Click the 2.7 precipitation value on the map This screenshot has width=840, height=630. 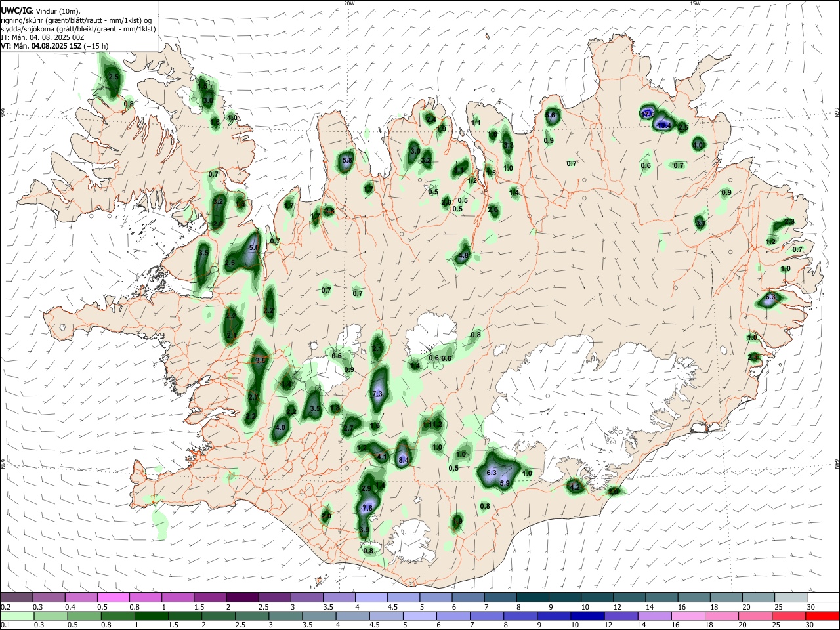tap(348, 428)
